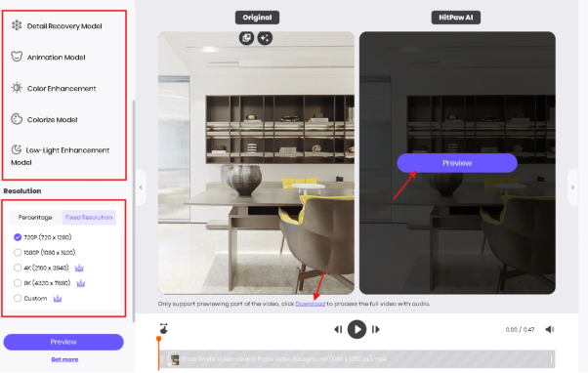Click the video clip thumbnail in timeline
The height and width of the screenshot is (373, 588).
click(x=174, y=359)
